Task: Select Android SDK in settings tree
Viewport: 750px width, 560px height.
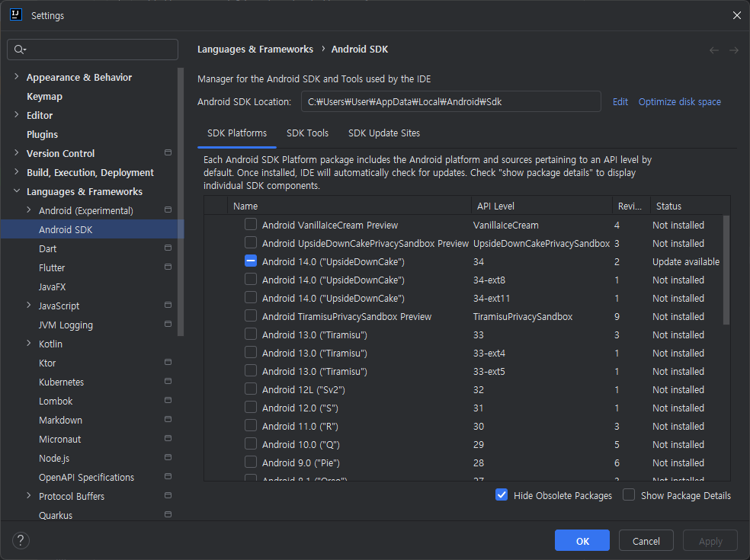Action: pos(91,229)
